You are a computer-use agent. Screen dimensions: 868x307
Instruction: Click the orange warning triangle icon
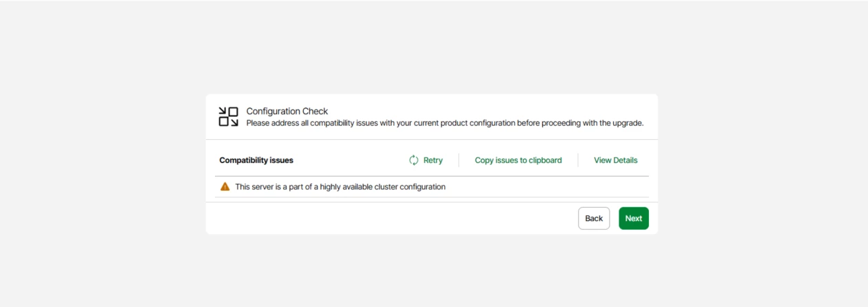225,187
